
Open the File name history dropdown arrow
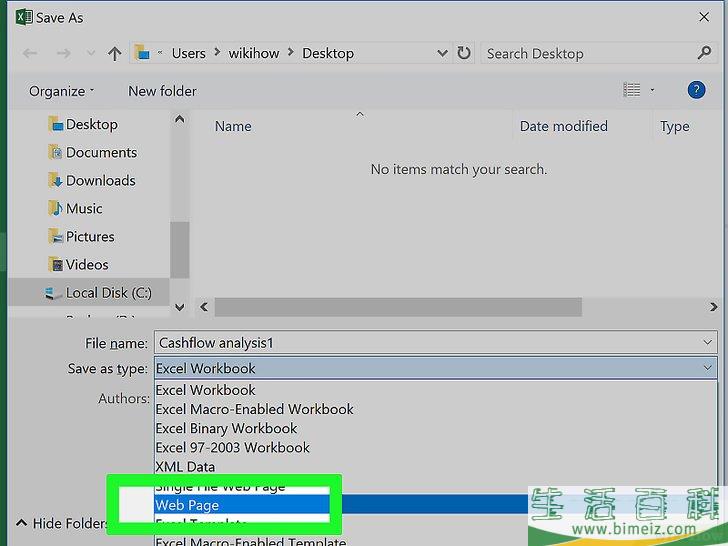708,343
